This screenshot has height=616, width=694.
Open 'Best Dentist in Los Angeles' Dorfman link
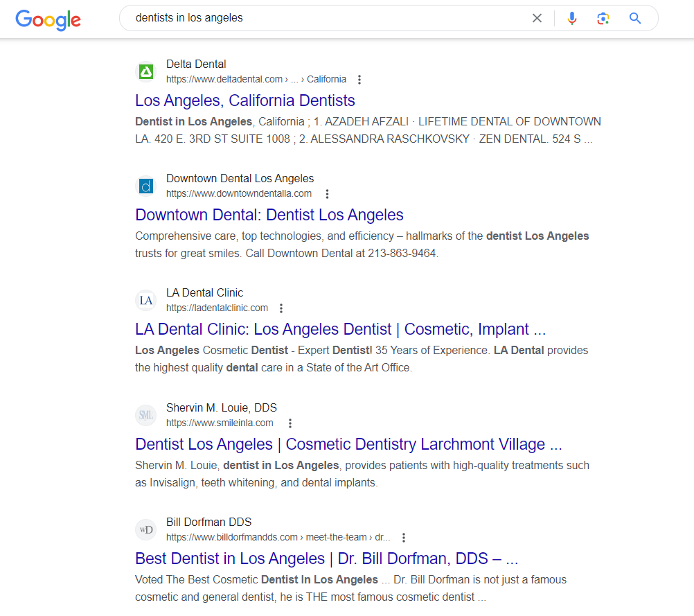pos(327,558)
